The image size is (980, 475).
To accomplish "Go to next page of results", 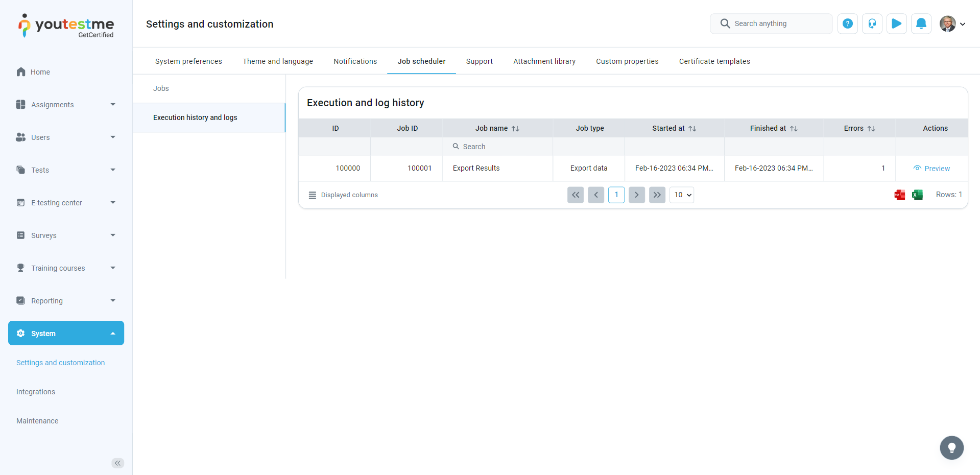I will (636, 195).
